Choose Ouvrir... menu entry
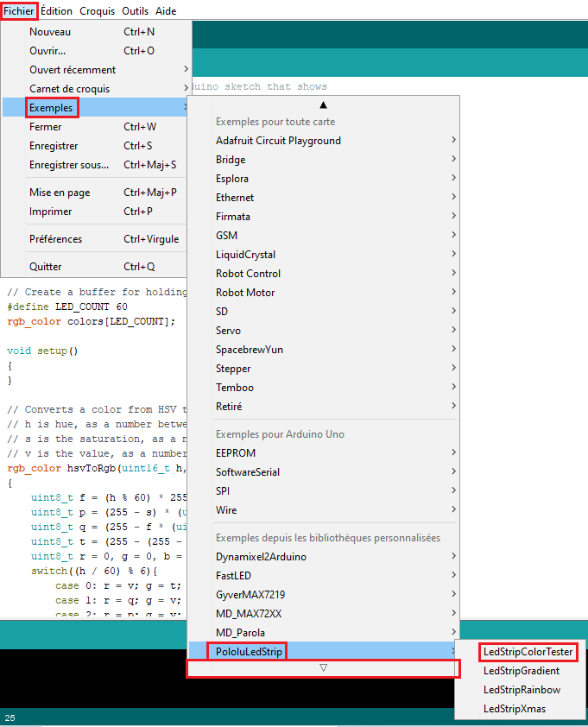The image size is (588, 727). pos(96,51)
